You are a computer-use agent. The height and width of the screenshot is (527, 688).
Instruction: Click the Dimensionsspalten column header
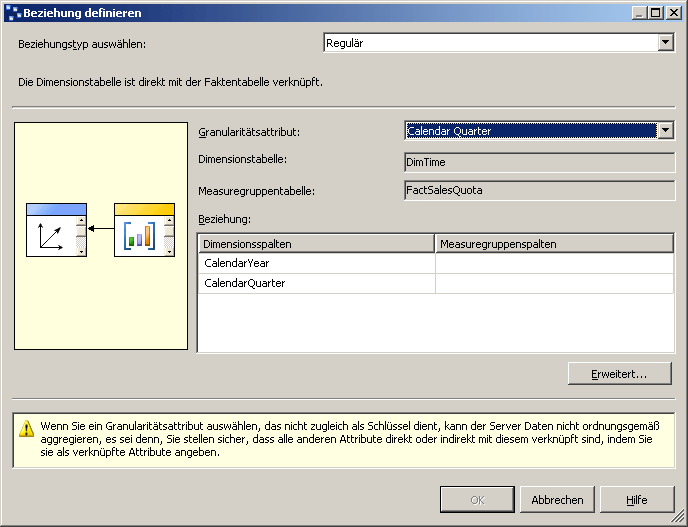(316, 244)
